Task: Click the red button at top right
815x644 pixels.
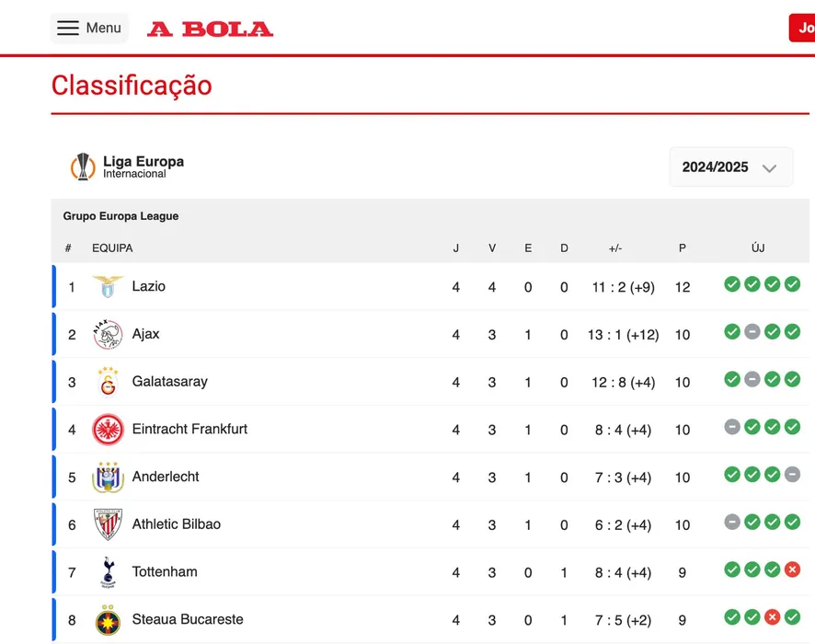Action: [x=802, y=28]
